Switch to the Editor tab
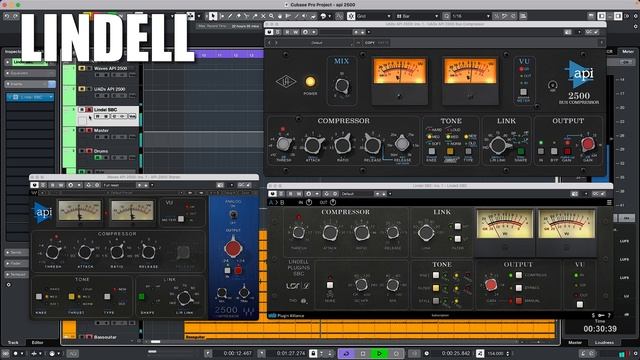 tap(38, 342)
